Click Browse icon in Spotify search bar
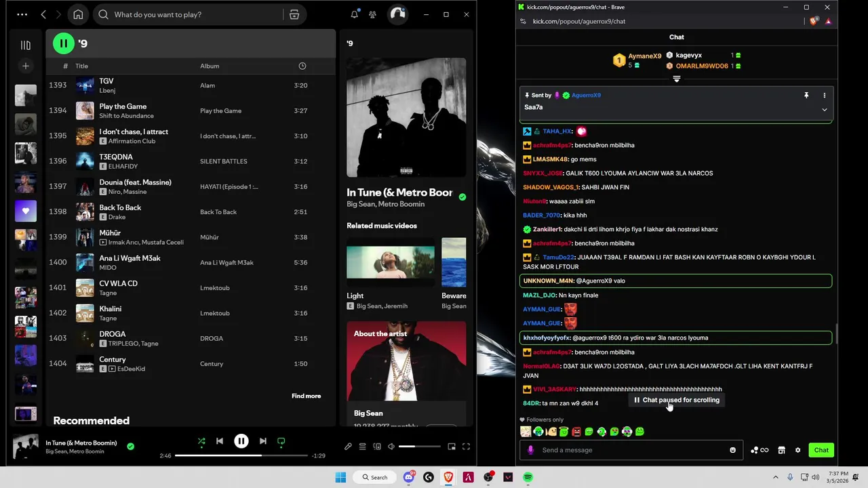 294,14
